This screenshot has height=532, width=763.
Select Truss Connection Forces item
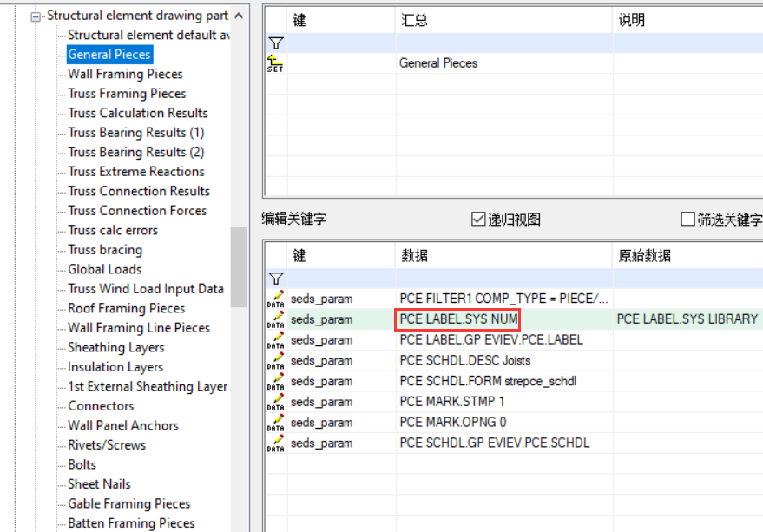pos(137,211)
